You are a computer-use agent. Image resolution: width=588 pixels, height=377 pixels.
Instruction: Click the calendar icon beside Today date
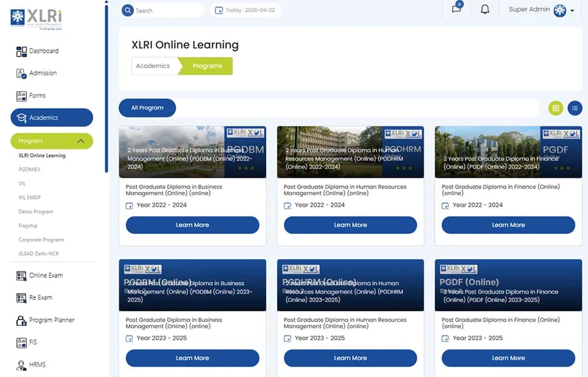(219, 10)
